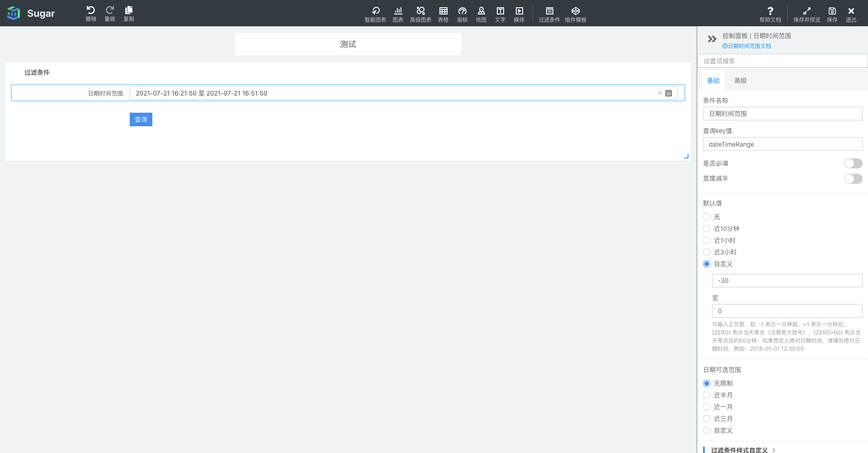Viewport: 868px width, 453px height.
Task: Click the 查询key值 input field
Action: point(782,144)
